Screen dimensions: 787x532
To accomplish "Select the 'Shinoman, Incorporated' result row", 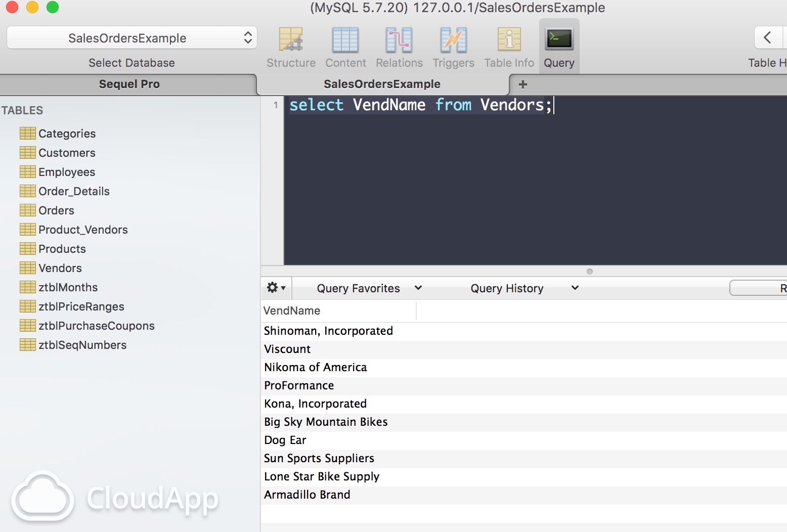I will tap(524, 331).
